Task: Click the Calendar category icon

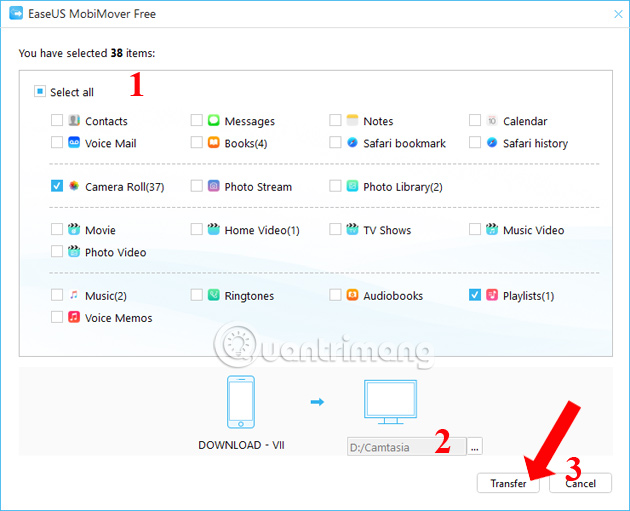Action: click(492, 120)
